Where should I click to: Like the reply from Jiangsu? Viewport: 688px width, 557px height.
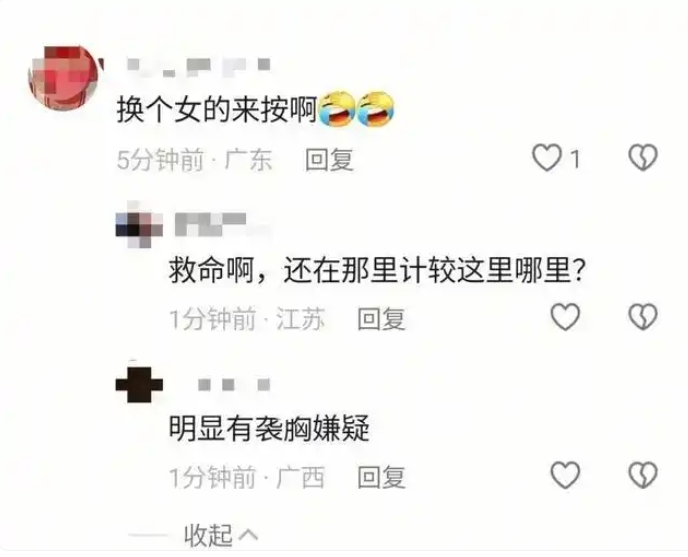(565, 316)
